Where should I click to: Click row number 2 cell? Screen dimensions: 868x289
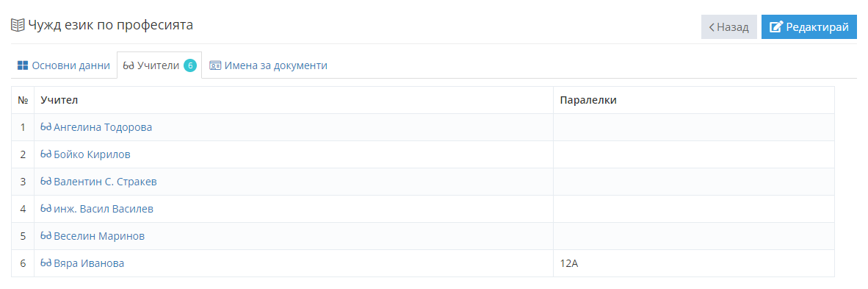coord(23,154)
